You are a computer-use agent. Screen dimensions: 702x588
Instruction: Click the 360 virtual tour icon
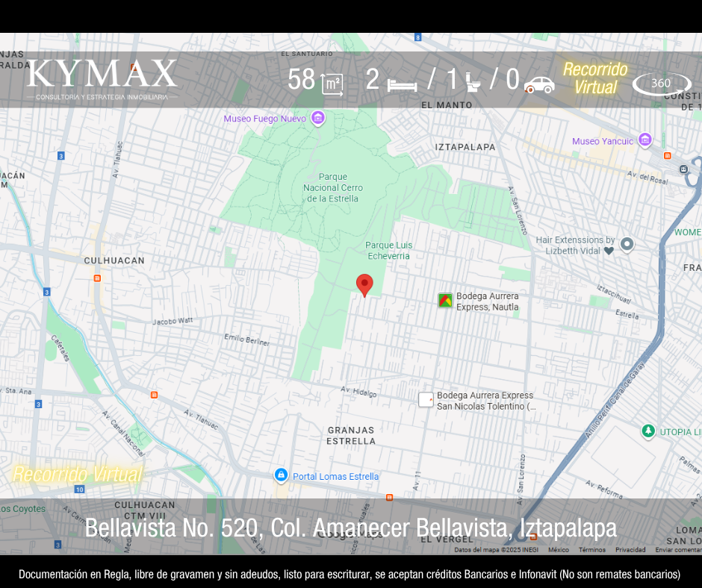[x=661, y=84]
